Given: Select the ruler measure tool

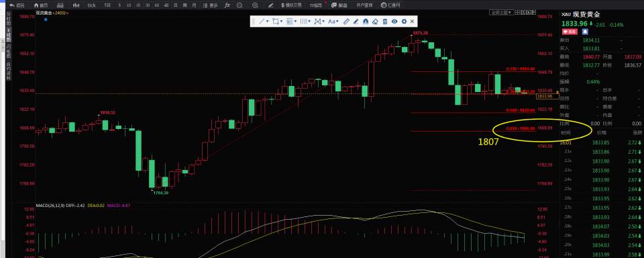Looking at the screenshot, I should 346,21.
